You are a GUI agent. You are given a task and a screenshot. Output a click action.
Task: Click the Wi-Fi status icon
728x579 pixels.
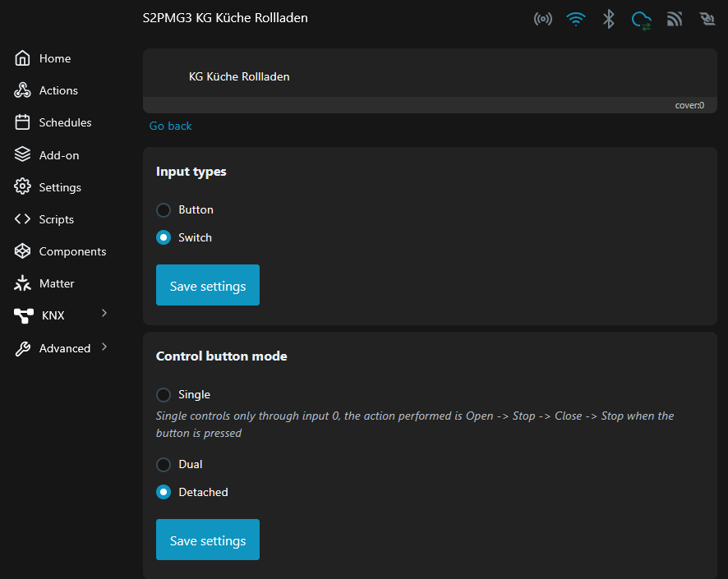[576, 19]
